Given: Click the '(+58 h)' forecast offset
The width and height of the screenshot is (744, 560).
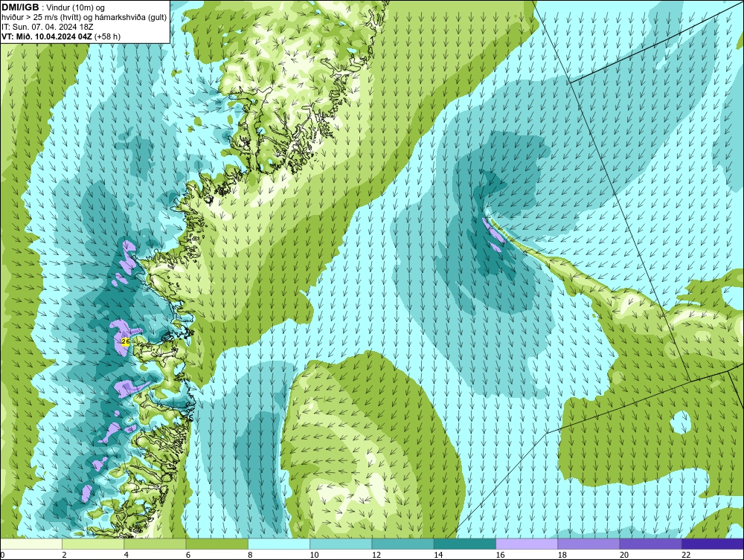Looking at the screenshot, I should (x=108, y=36).
